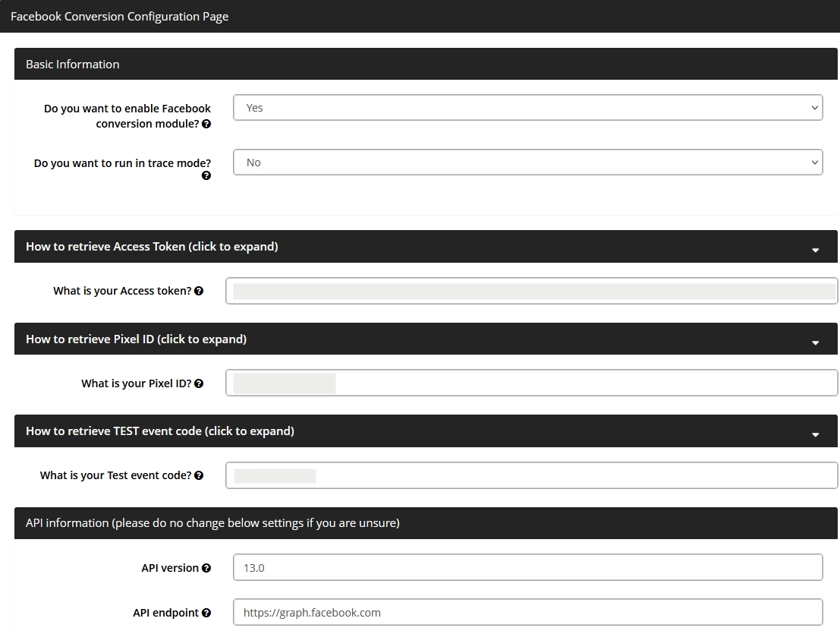Expand How to retrieve TEST event code section
The height and width of the screenshot is (631, 840).
[x=426, y=431]
